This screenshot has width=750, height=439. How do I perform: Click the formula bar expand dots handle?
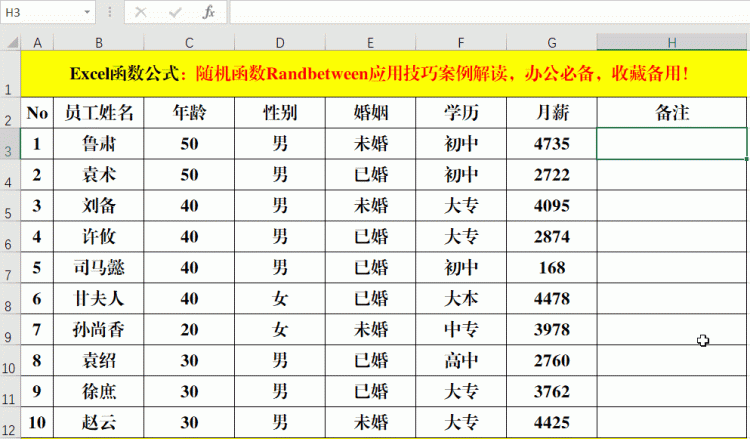(x=110, y=12)
